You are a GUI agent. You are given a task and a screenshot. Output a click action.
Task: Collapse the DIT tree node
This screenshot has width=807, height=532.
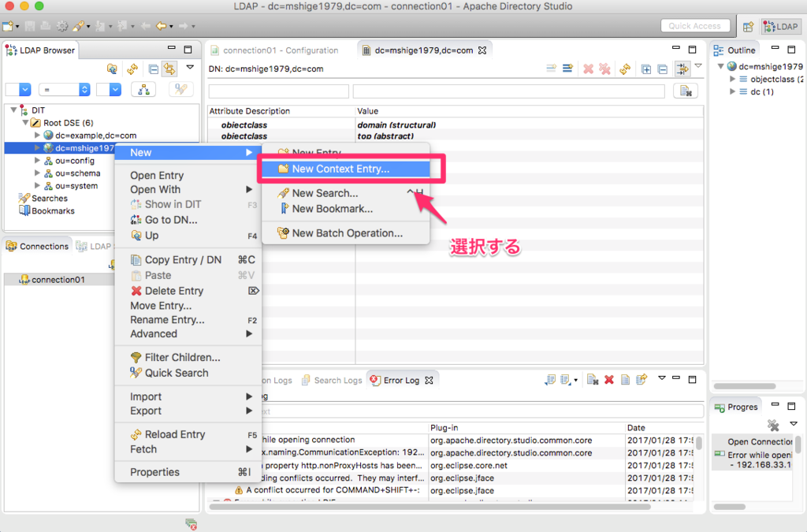13,110
